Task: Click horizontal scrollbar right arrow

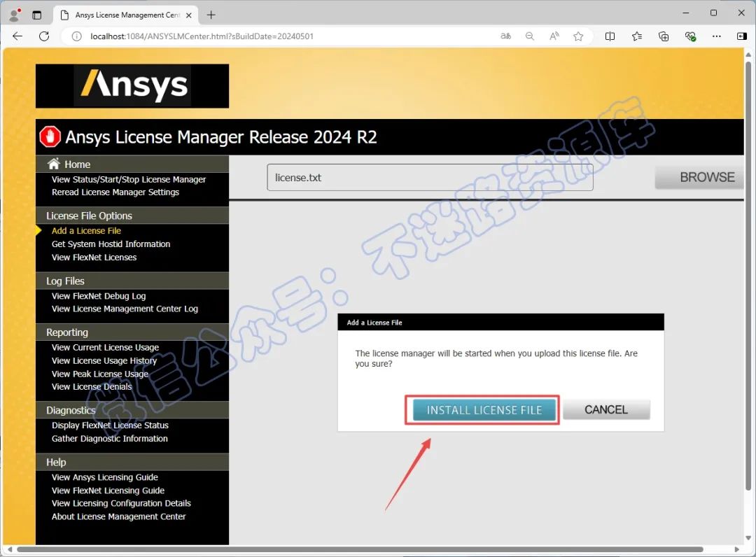Action: pyautogui.click(x=736, y=549)
